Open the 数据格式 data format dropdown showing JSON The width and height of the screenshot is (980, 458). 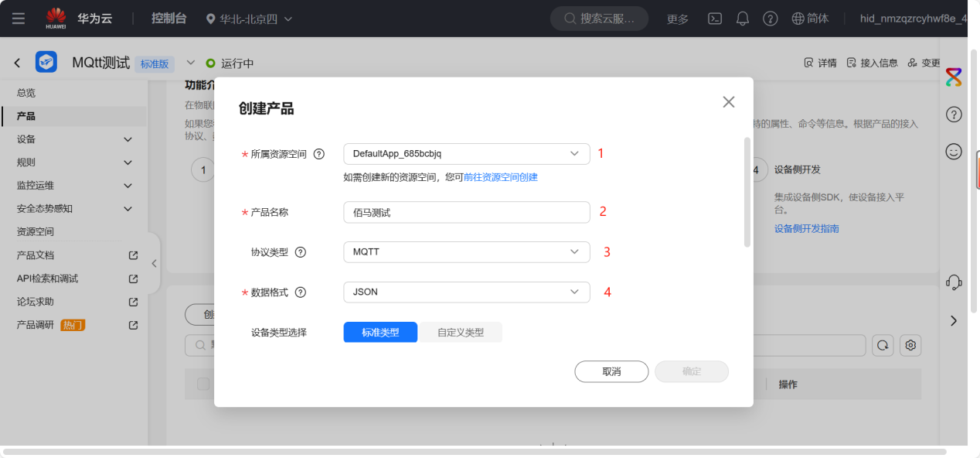[466, 292]
